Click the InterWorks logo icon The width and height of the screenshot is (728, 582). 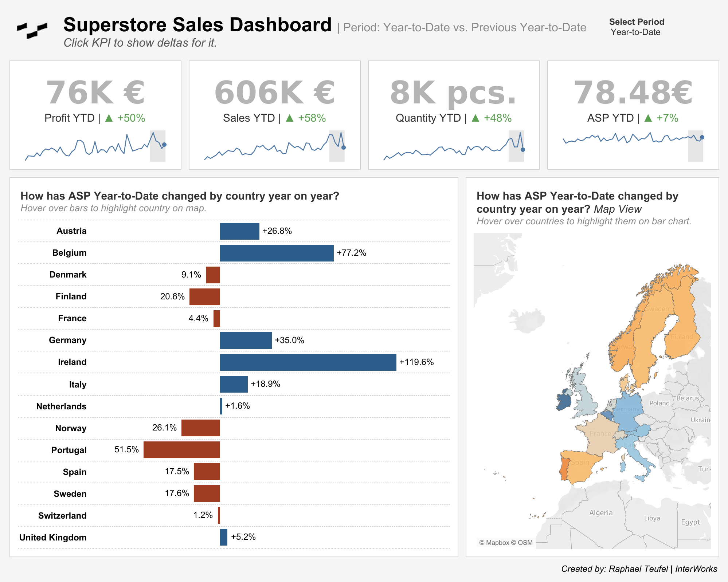click(32, 30)
